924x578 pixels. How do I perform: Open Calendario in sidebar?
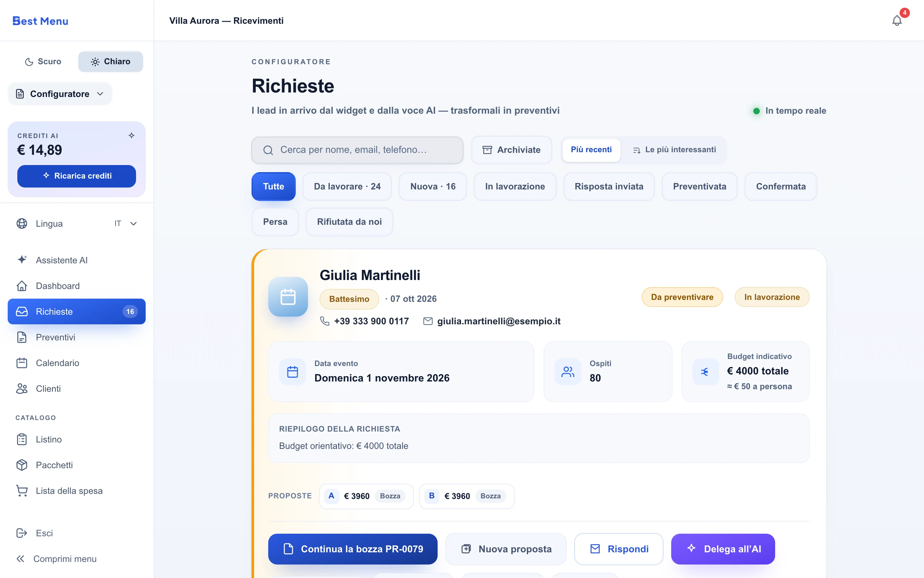76,363
